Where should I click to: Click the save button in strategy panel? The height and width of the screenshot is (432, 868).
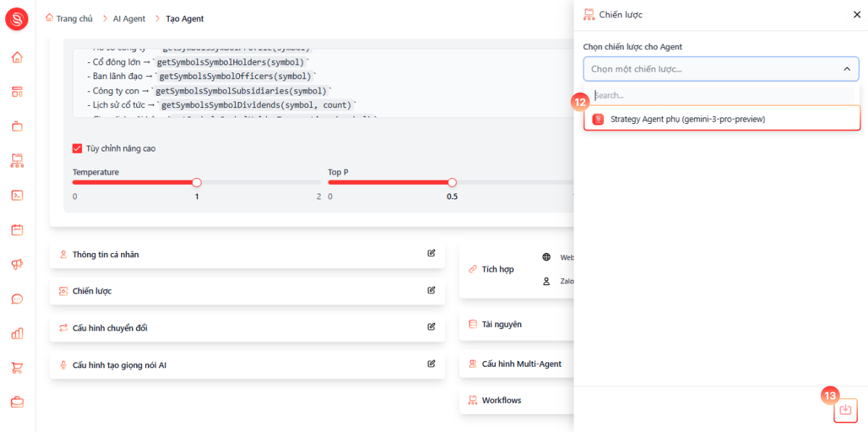[x=845, y=410]
